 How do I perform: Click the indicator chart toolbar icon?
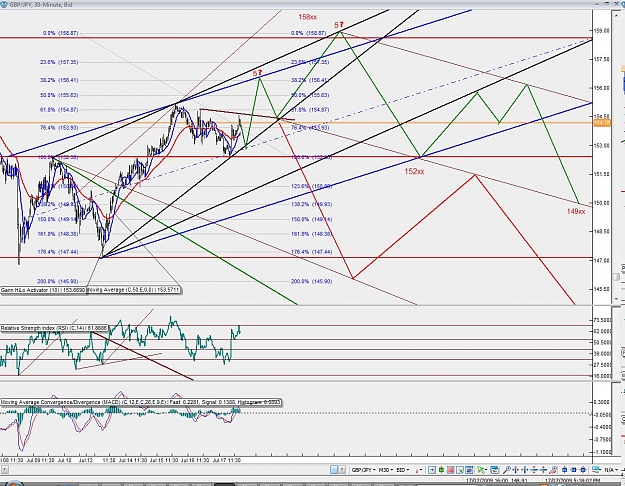point(469,470)
